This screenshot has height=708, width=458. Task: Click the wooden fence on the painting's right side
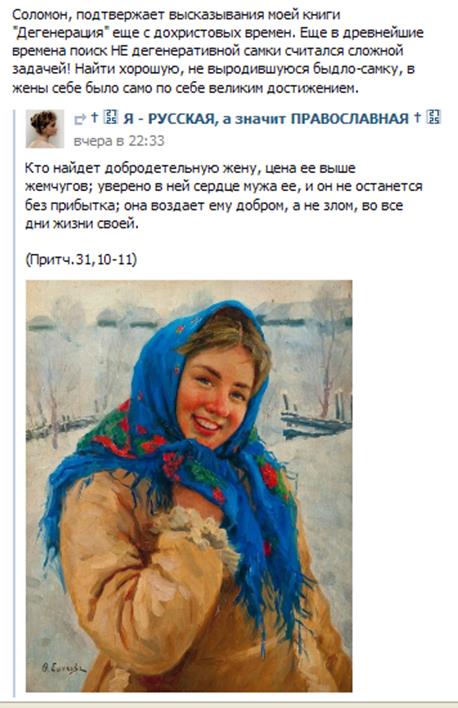click(x=315, y=418)
